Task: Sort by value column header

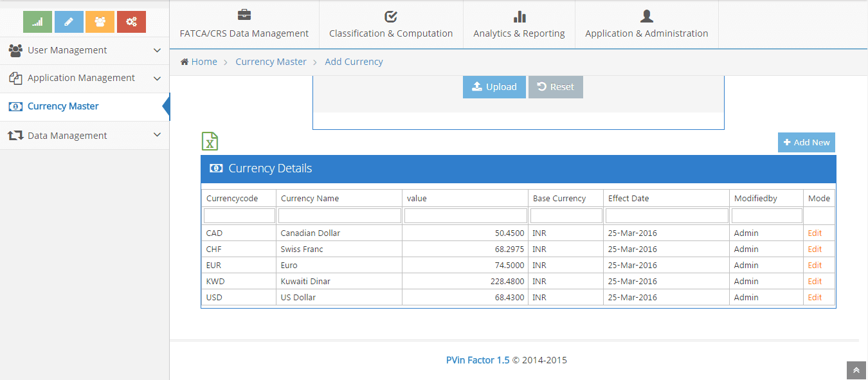Action: point(466,198)
